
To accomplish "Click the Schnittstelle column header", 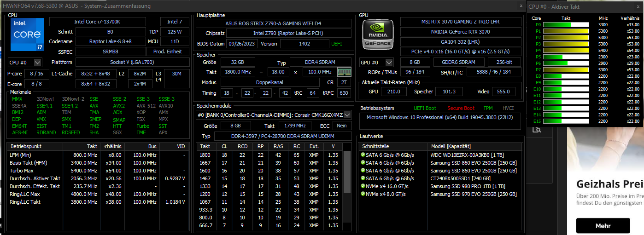I will (394, 146).
